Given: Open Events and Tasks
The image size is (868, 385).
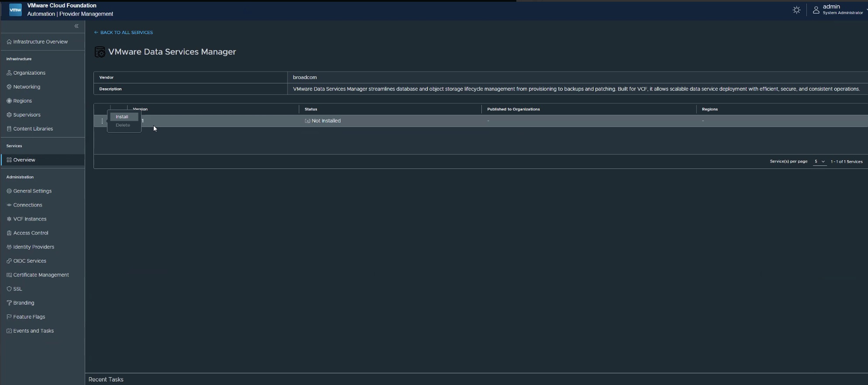Looking at the screenshot, I should 33,331.
